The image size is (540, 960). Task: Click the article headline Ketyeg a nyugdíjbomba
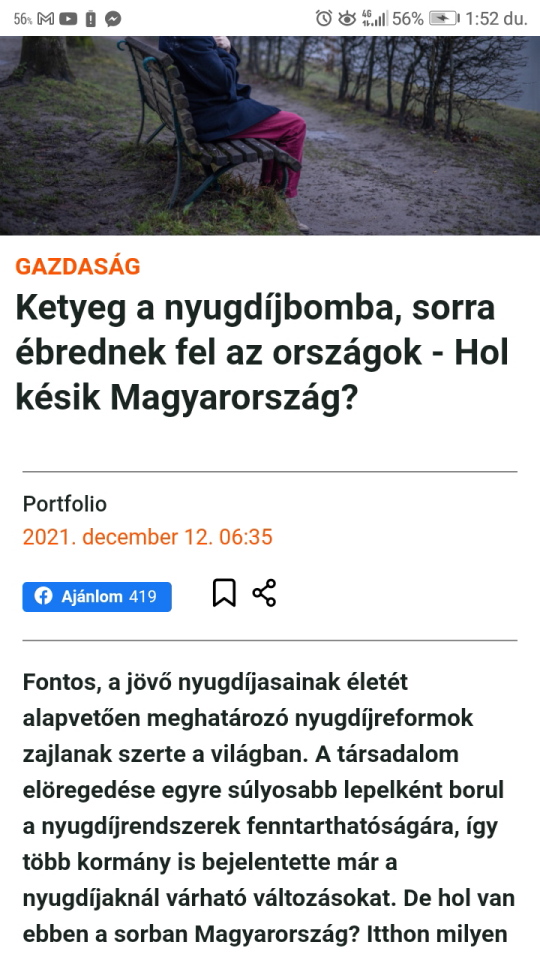pyautogui.click(x=262, y=352)
